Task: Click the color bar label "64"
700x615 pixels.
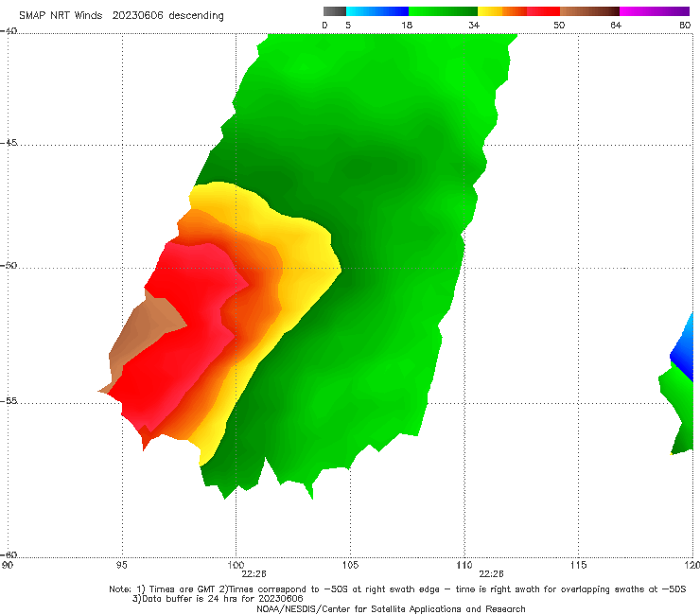Action: pos(616,26)
